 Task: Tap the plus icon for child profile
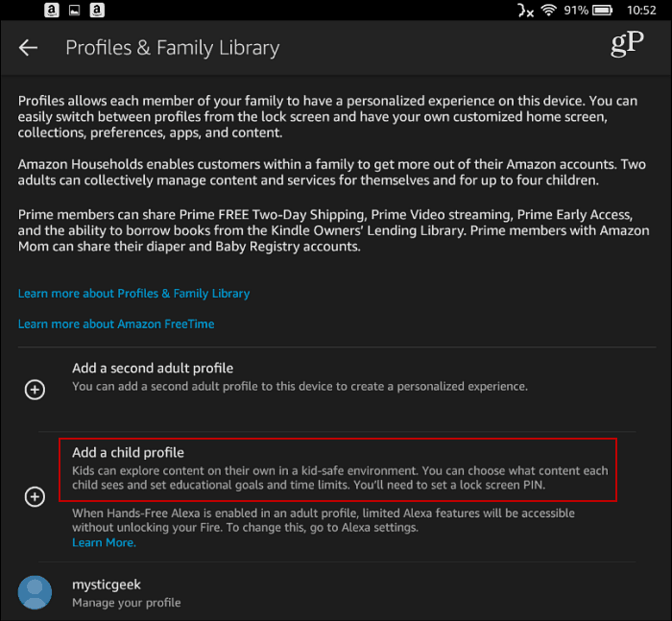tap(35, 497)
